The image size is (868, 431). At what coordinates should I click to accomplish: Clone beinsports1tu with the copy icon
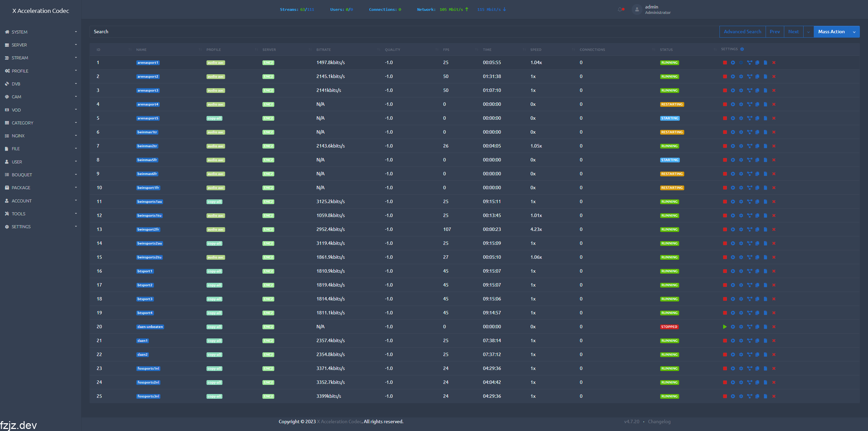pyautogui.click(x=757, y=216)
